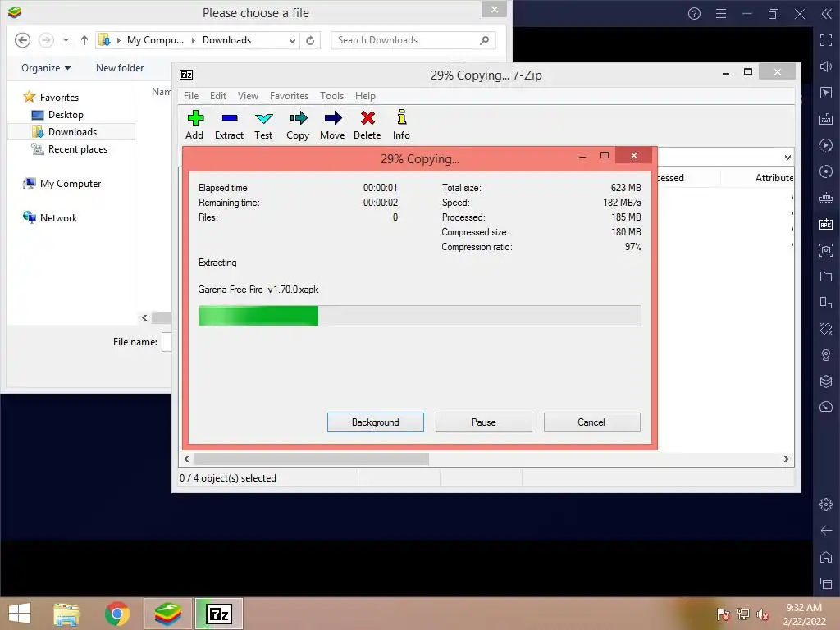Open the multi-instance manager icon
840x630 pixels.
pos(826,381)
